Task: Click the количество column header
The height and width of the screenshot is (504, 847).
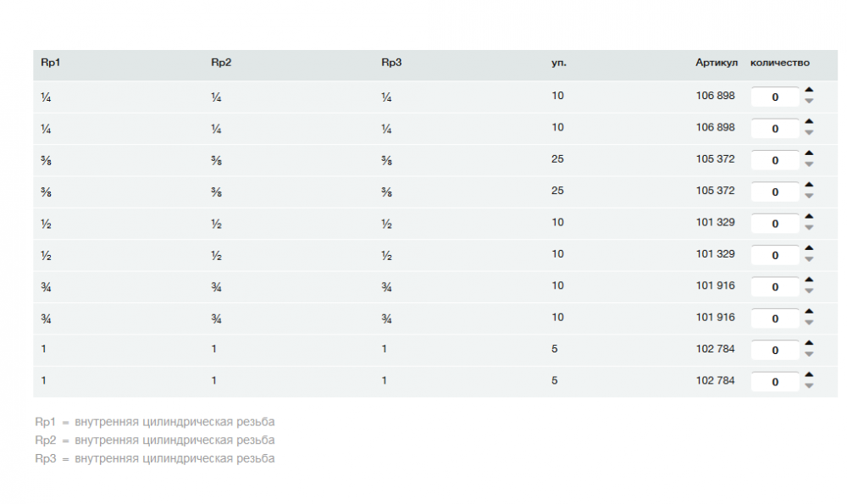Action: [x=780, y=63]
